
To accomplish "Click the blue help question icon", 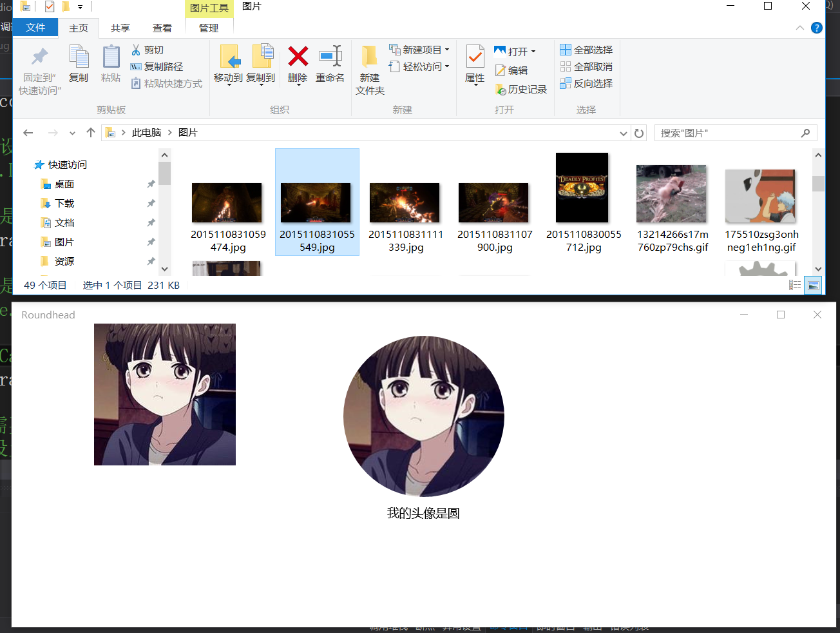I will pos(816,28).
